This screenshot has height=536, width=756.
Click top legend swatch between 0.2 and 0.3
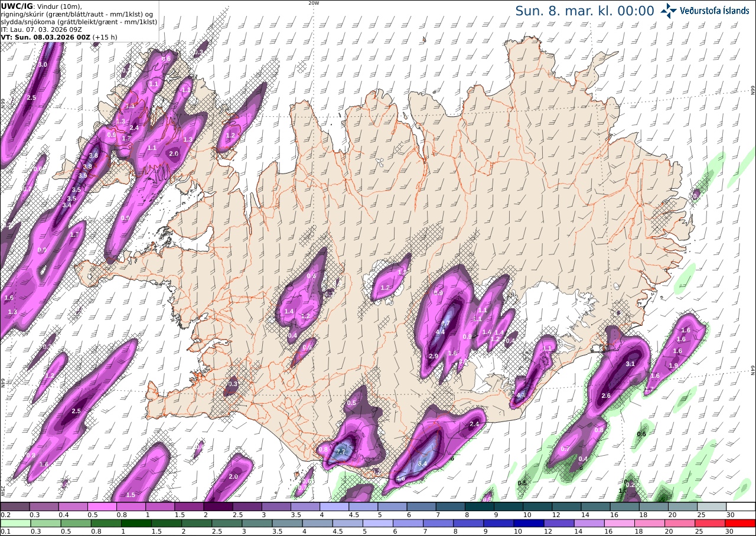tap(15, 506)
